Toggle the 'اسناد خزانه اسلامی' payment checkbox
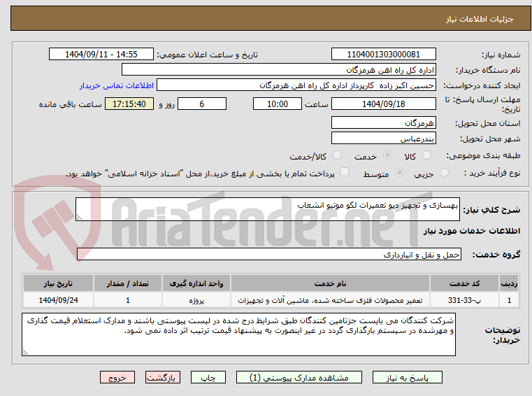 [x=344, y=172]
